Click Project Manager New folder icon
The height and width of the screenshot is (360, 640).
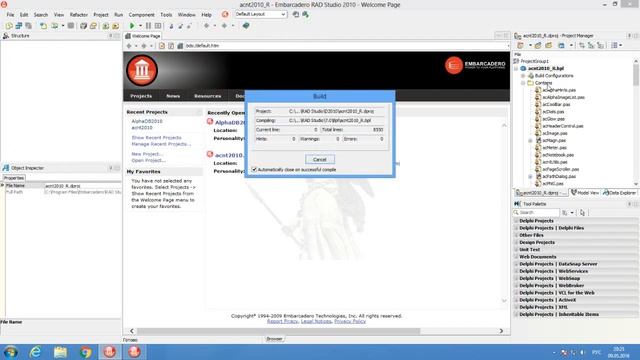point(549,45)
